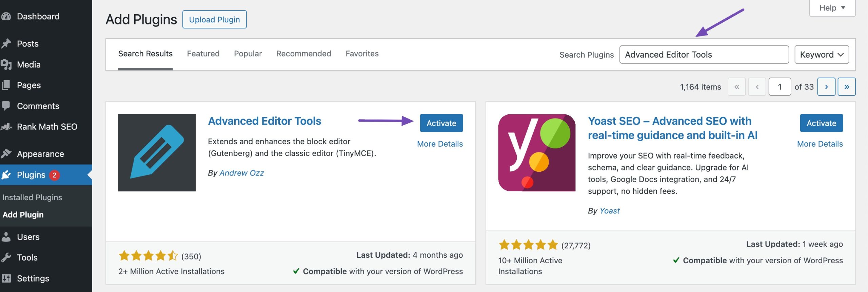Open Installed Plugins submenu item
The height and width of the screenshot is (292, 868).
point(32,197)
